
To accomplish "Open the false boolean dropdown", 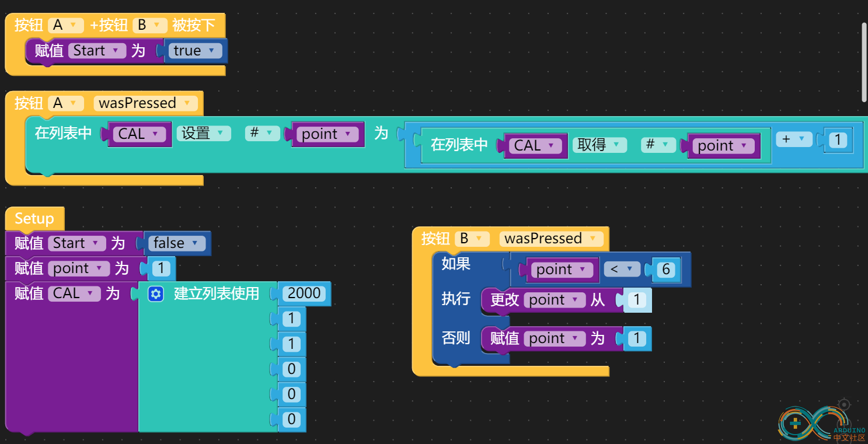I will (x=177, y=243).
